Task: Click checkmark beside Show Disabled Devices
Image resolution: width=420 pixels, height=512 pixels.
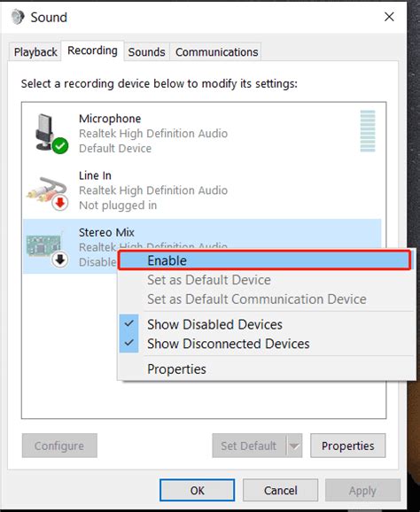Action: 129,323
